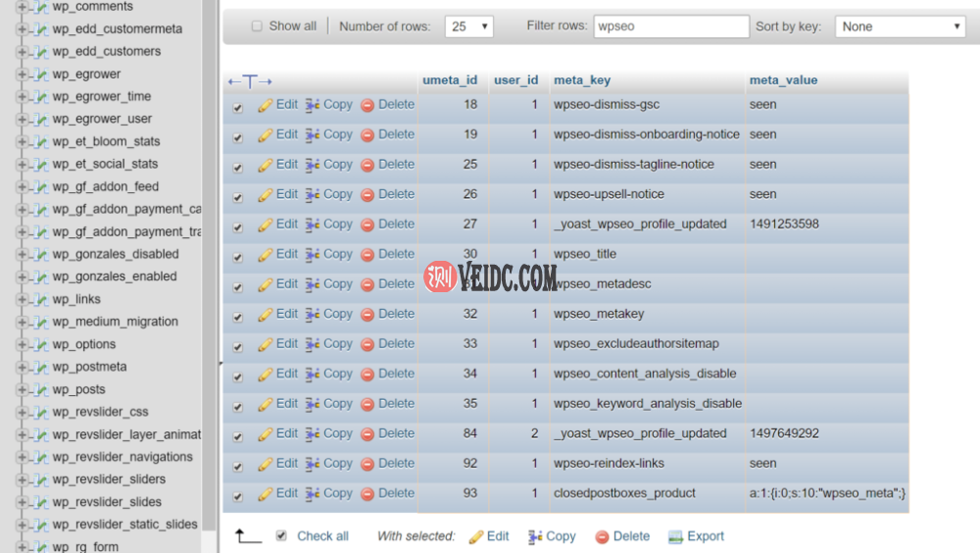This screenshot has width=980, height=553.
Task: Toggle the Check all checkbox
Action: click(281, 535)
